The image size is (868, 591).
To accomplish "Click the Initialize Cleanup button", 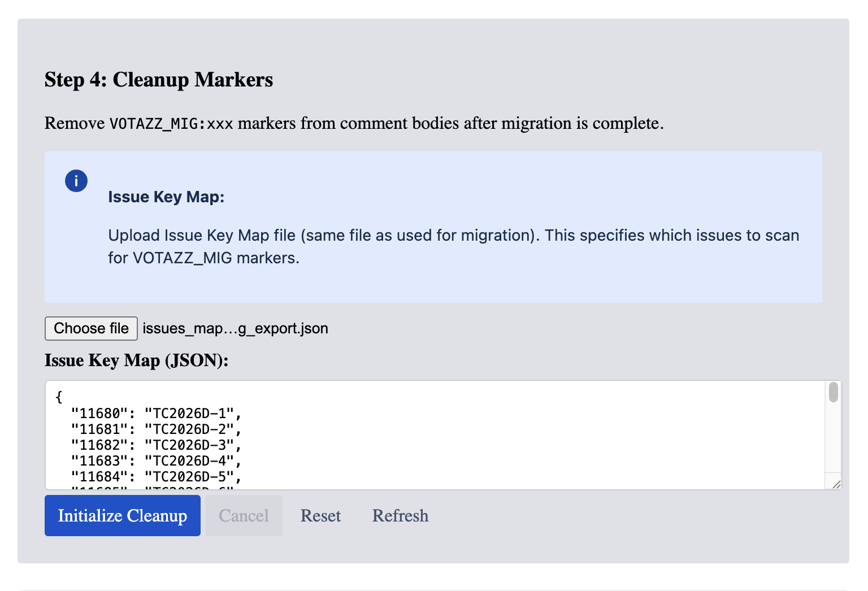I will [122, 515].
